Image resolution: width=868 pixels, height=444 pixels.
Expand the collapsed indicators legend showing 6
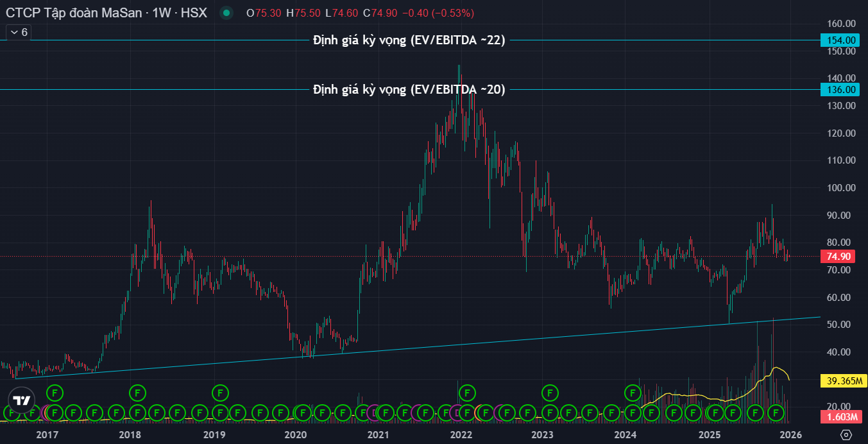coord(18,31)
